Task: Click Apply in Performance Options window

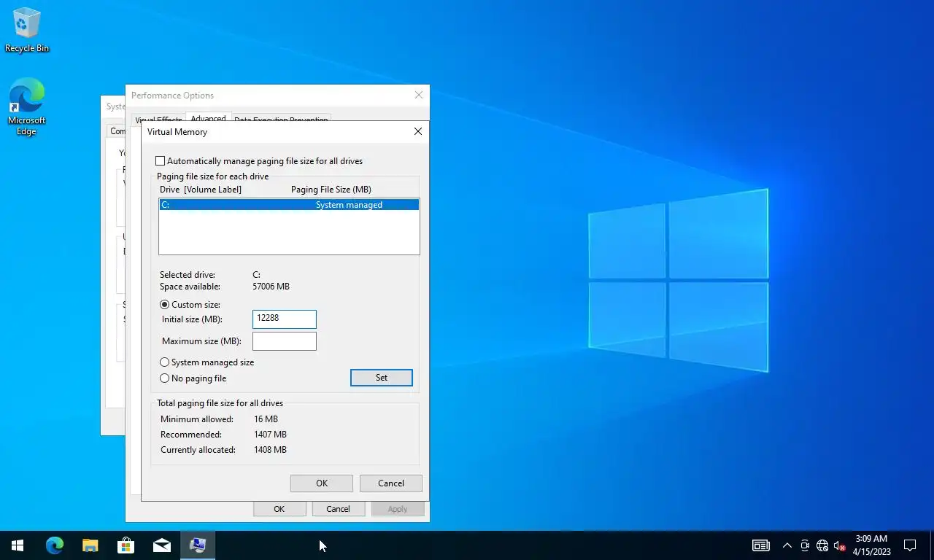Action: (x=398, y=509)
